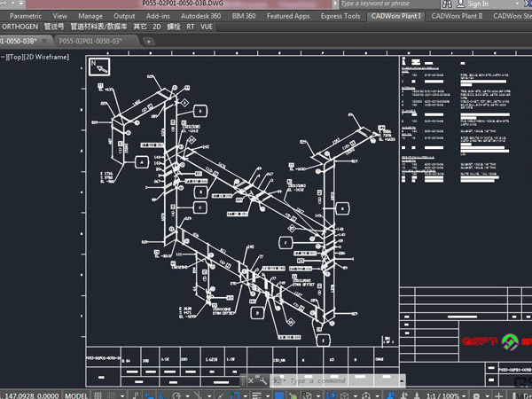The width and height of the screenshot is (532, 399).
Task: Open the Output ribbon tab
Action: point(124,16)
